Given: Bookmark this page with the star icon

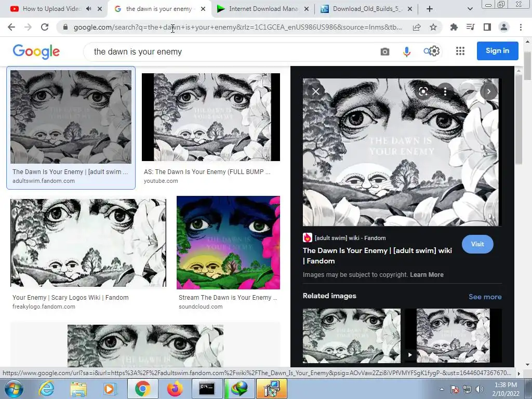Looking at the screenshot, I should pos(433,27).
